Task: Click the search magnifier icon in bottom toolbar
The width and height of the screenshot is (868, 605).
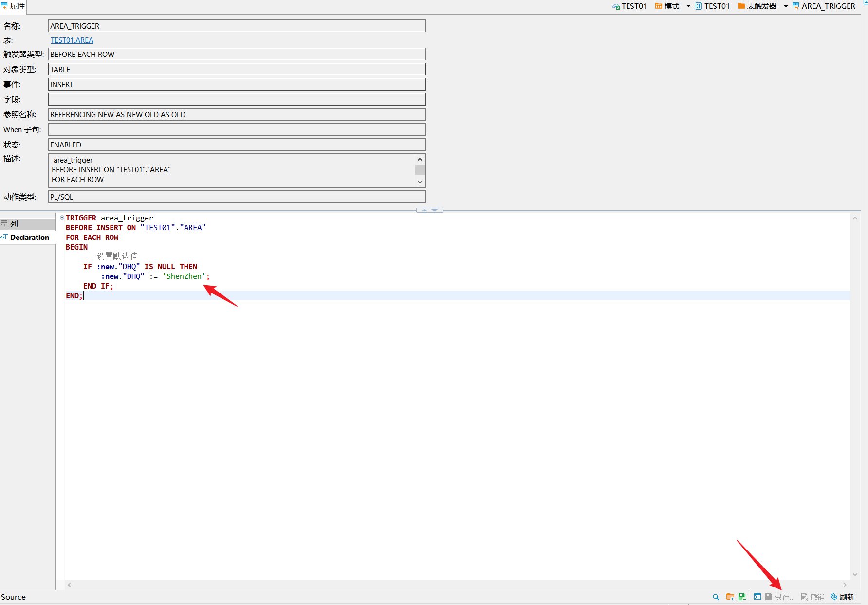Action: coord(716,597)
